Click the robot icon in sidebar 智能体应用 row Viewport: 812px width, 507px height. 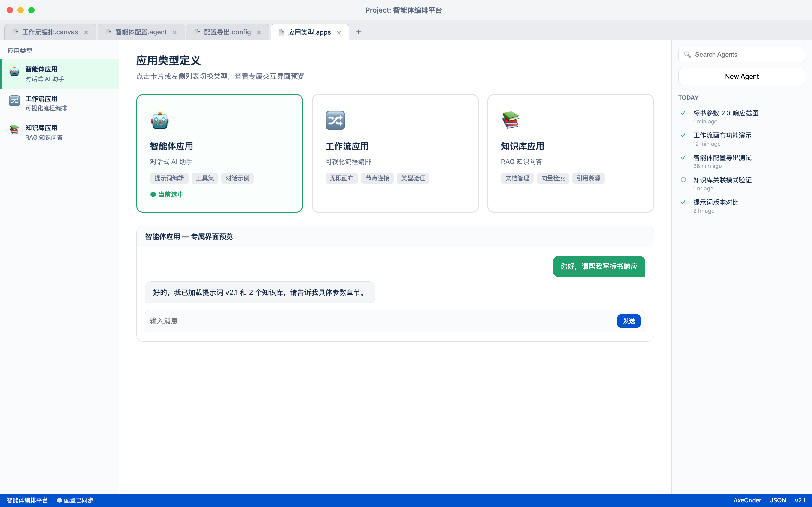[14, 71]
